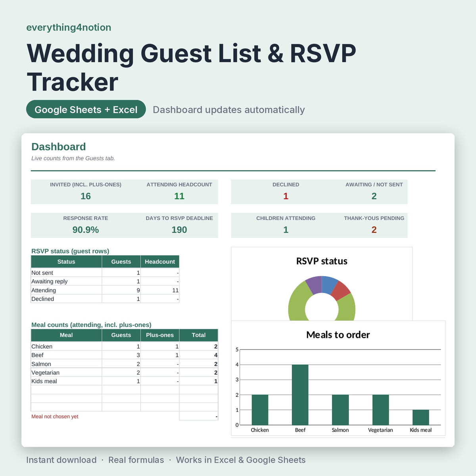476x476 pixels.
Task: Click the Vegetarian bar in the Meals chart
Action: (x=380, y=410)
